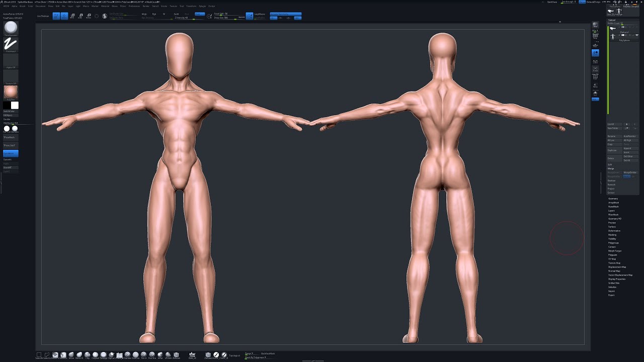Toggle Live Boolean mode
644x362 pixels.
tap(43, 16)
